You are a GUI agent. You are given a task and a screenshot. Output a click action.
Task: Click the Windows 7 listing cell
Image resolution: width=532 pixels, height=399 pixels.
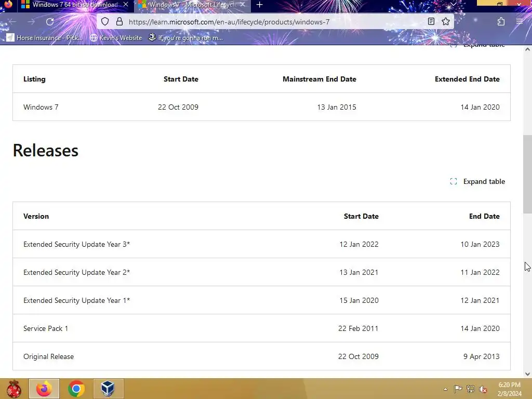[41, 107]
